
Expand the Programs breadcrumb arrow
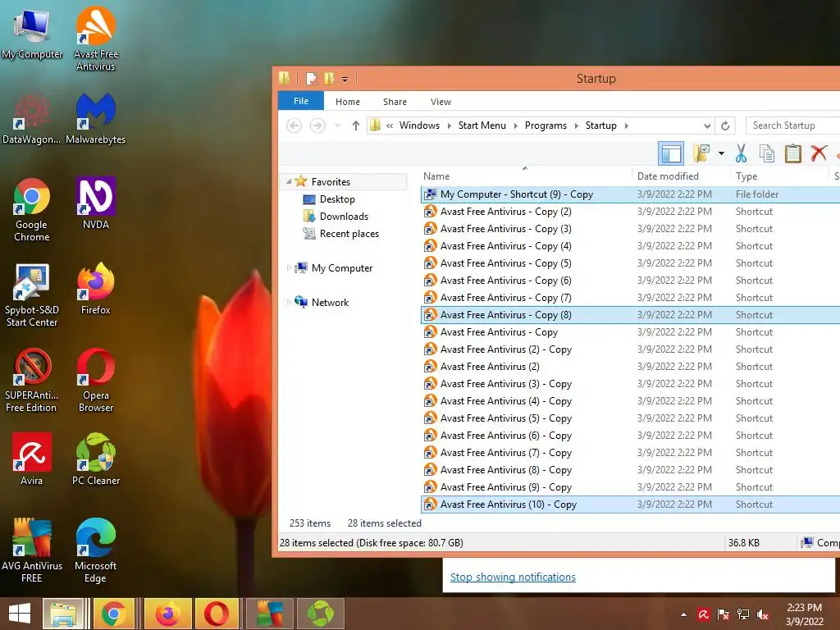(577, 126)
